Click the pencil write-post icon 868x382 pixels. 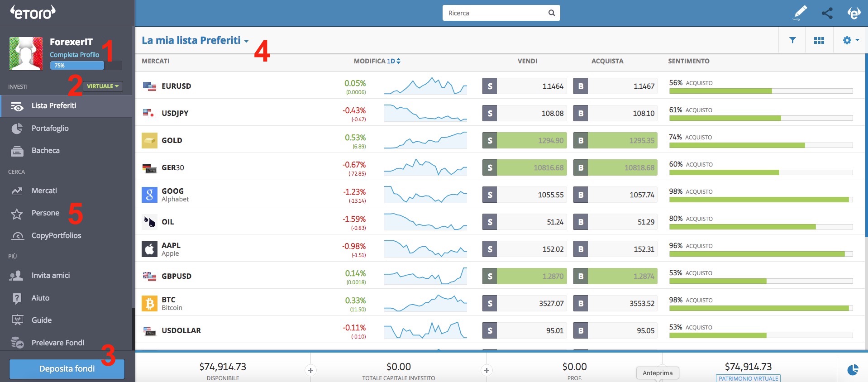pos(800,13)
